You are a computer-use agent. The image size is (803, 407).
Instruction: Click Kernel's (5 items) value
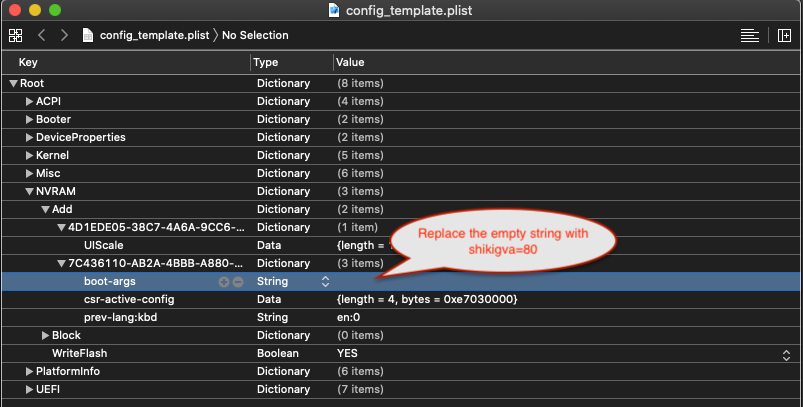coord(360,155)
